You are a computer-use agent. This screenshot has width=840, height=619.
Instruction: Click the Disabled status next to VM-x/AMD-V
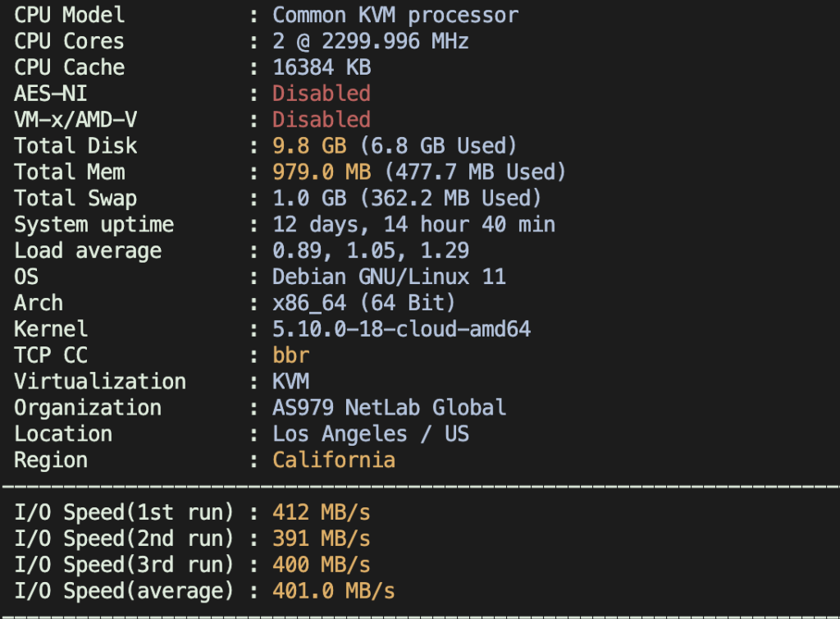click(322, 120)
